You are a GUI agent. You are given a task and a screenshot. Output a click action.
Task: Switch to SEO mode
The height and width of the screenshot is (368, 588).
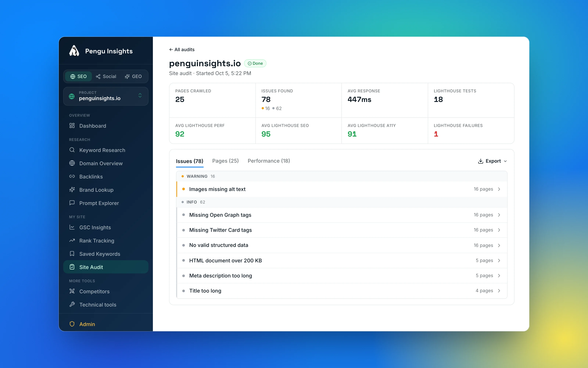pos(78,76)
